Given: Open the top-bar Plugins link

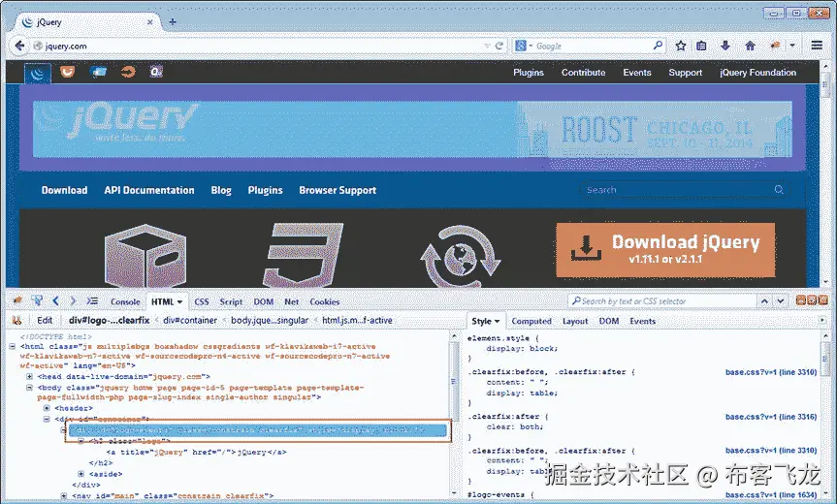Looking at the screenshot, I should click(x=529, y=73).
